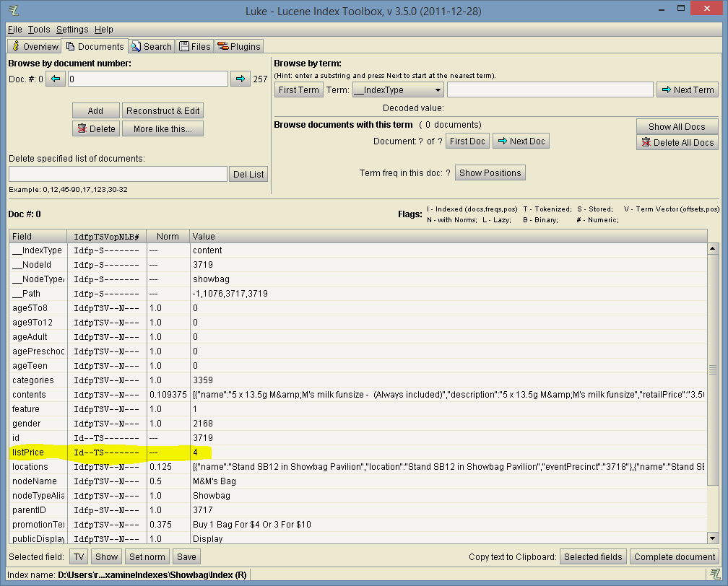Image resolution: width=728 pixels, height=586 pixels.
Task: Click the Show Positions button
Action: 490,172
